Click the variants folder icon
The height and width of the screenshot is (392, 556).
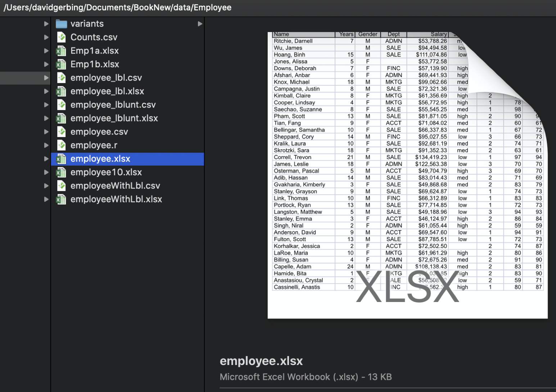coord(62,24)
